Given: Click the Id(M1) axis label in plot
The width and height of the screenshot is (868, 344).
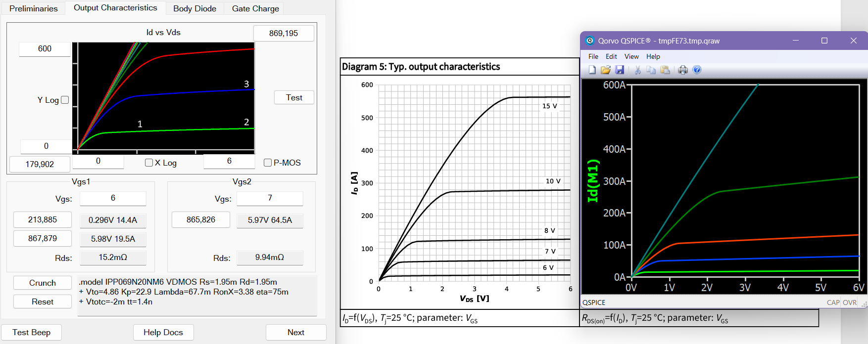Looking at the screenshot, I should click(593, 181).
